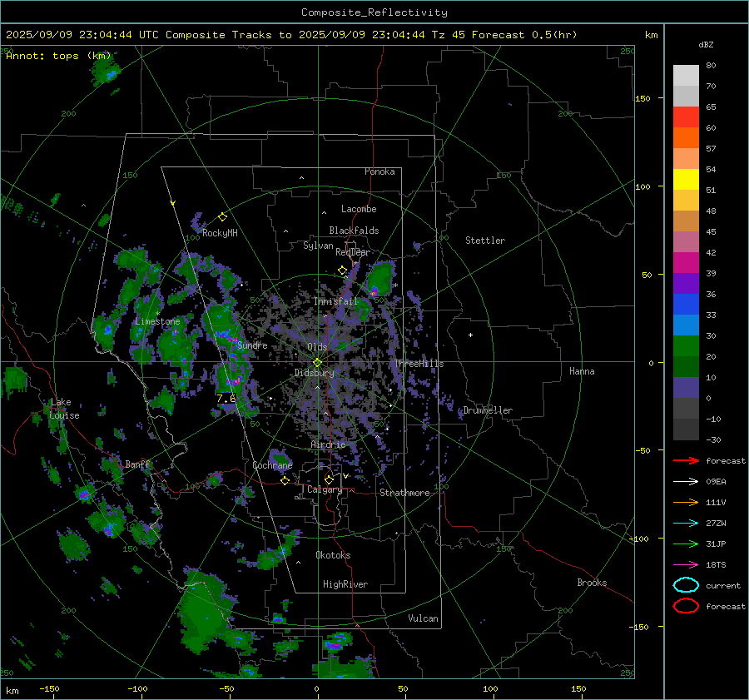Click the Stettler city label

(x=485, y=241)
